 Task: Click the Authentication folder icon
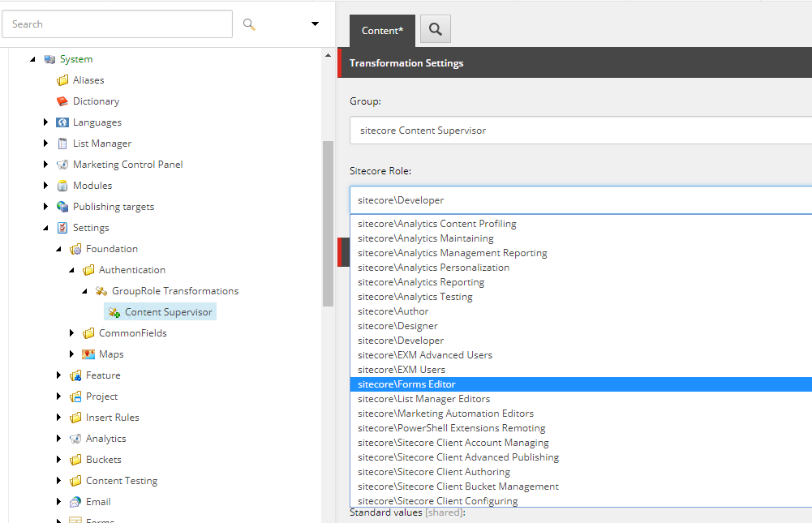[88, 270]
